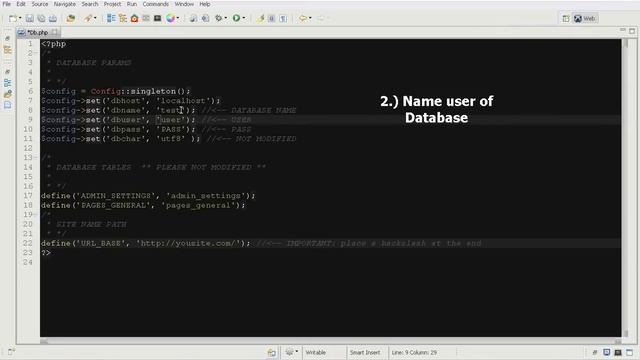Open the Help menu

205,4
